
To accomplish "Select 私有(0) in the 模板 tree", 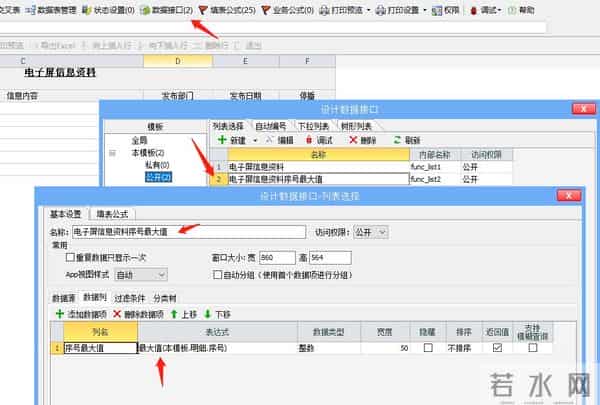I will click(157, 165).
